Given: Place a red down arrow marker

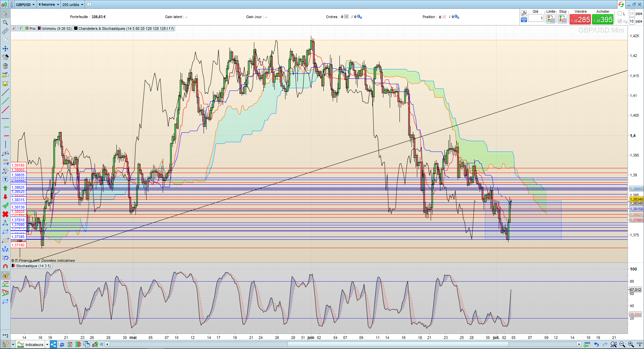Looking at the screenshot, I should tap(5, 197).
